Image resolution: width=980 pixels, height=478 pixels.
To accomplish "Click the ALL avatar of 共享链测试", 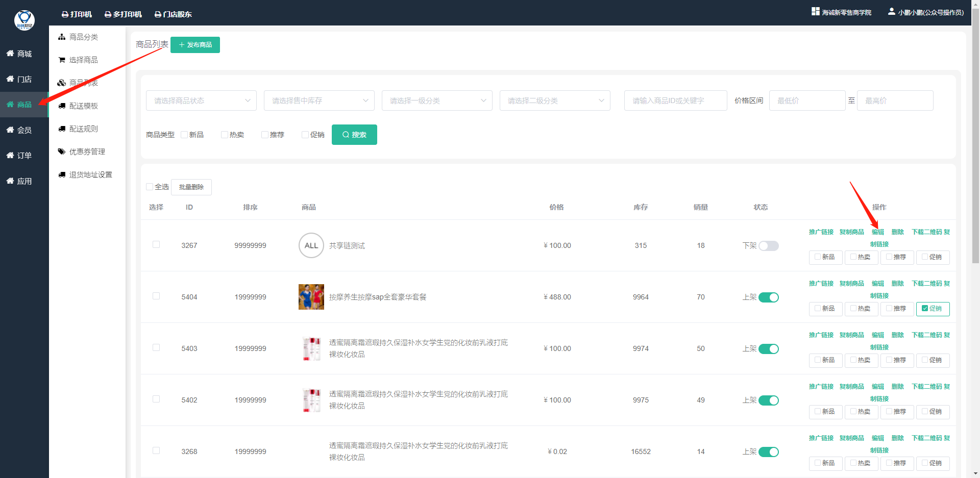I will (311, 245).
